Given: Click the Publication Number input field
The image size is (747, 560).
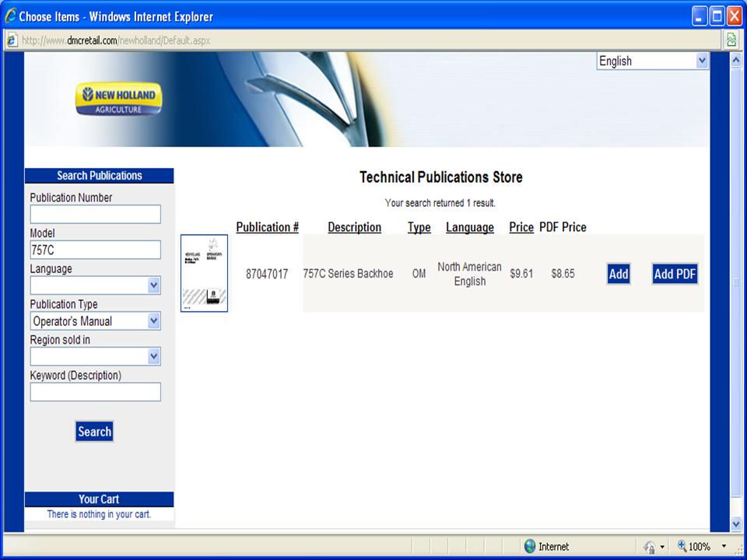Looking at the screenshot, I should pos(95,215).
